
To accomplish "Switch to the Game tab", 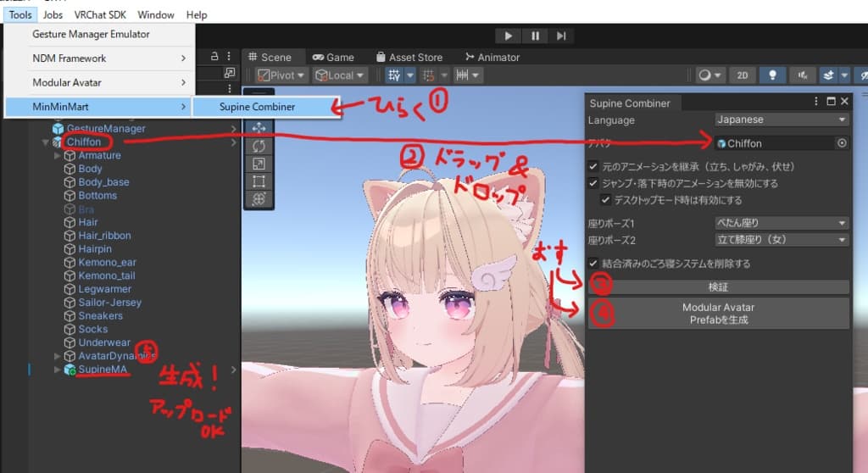I will pyautogui.click(x=333, y=57).
